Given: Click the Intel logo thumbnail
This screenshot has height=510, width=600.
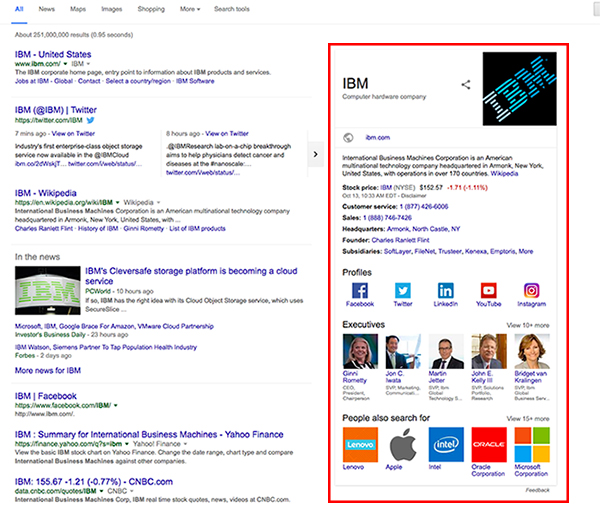Looking at the screenshot, I should pyautogui.click(x=446, y=445).
